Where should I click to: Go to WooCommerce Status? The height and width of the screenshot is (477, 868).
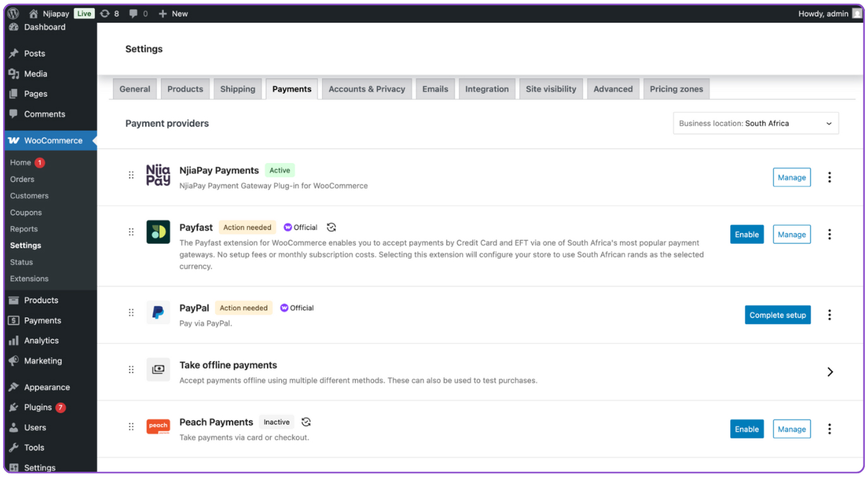(x=21, y=262)
